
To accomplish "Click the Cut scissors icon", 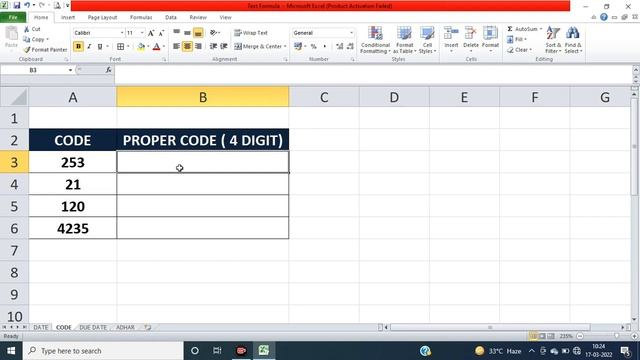I will (27, 29).
